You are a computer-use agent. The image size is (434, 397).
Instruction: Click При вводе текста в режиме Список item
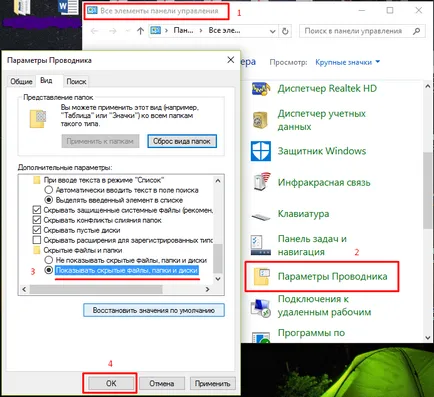pos(104,180)
